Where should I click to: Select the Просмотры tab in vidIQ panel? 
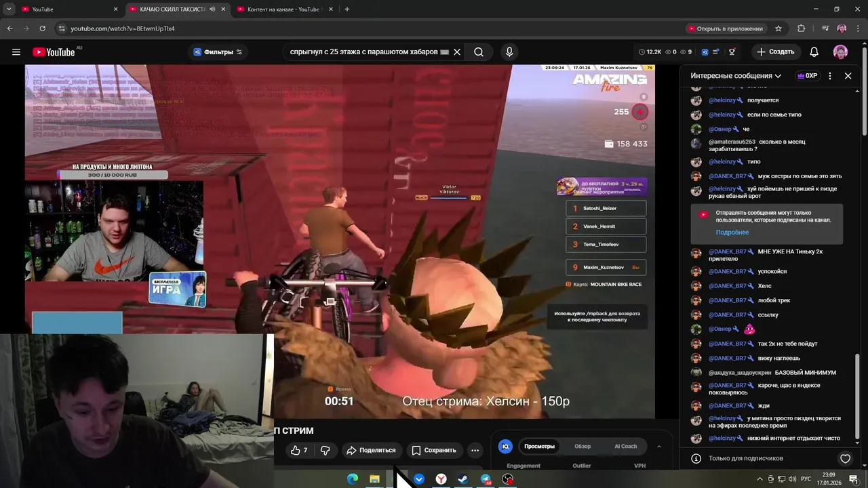click(539, 446)
